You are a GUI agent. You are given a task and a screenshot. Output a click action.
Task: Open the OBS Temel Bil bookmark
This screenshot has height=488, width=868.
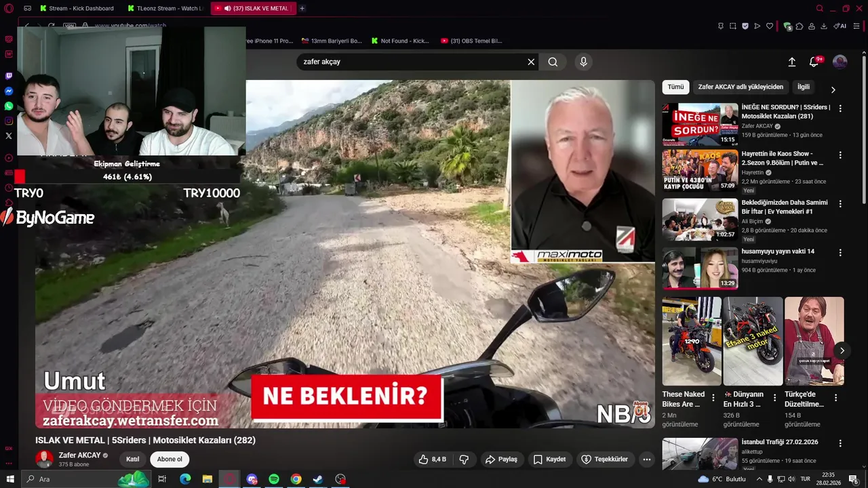(471, 41)
